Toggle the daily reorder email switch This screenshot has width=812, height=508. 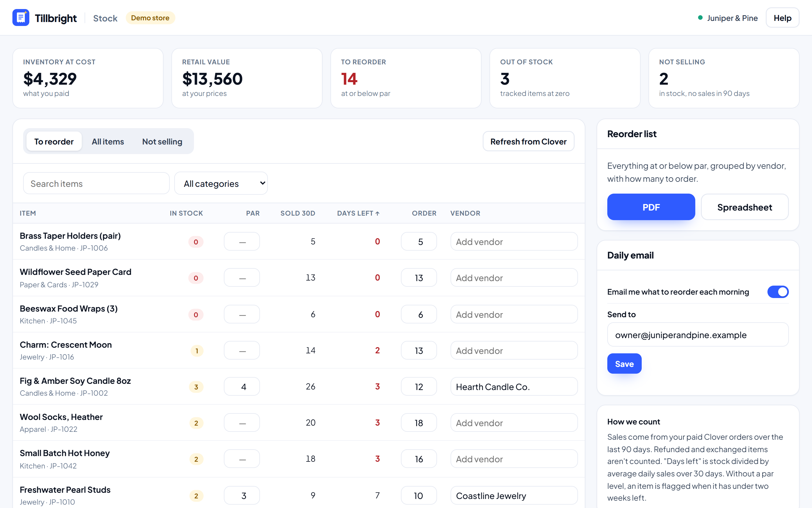click(x=778, y=292)
